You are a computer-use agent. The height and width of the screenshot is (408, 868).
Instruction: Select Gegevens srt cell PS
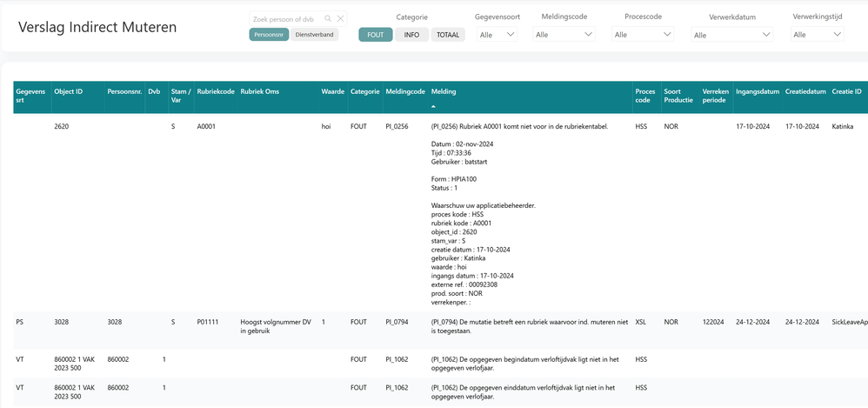19,322
